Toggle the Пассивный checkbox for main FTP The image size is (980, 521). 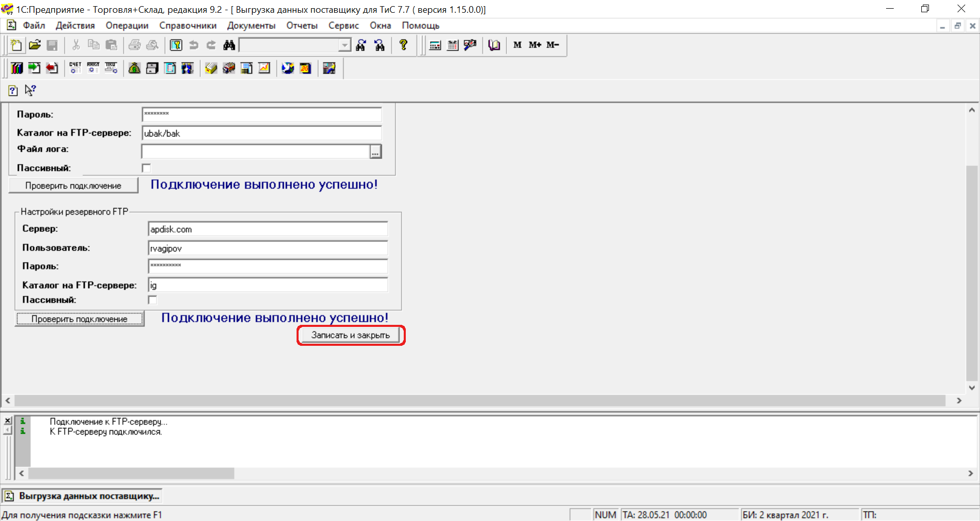click(x=146, y=168)
